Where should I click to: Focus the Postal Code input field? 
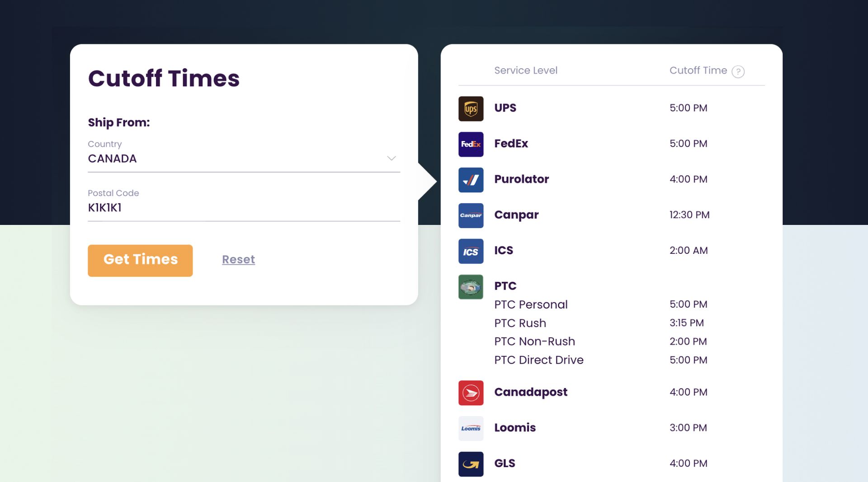[x=244, y=208]
